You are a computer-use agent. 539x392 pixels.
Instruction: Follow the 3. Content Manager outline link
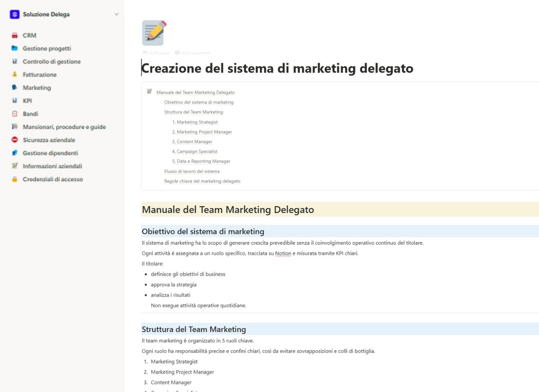tap(192, 141)
